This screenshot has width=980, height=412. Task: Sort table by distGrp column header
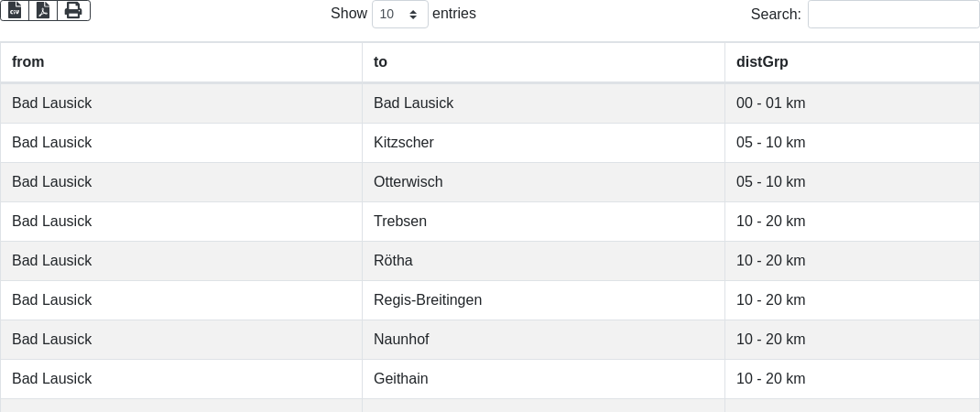(853, 62)
